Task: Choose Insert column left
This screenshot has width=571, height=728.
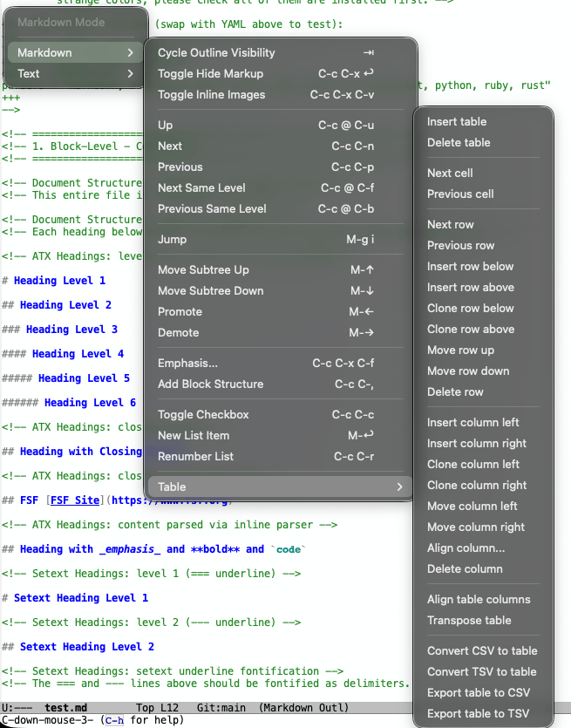Action: tap(483, 422)
